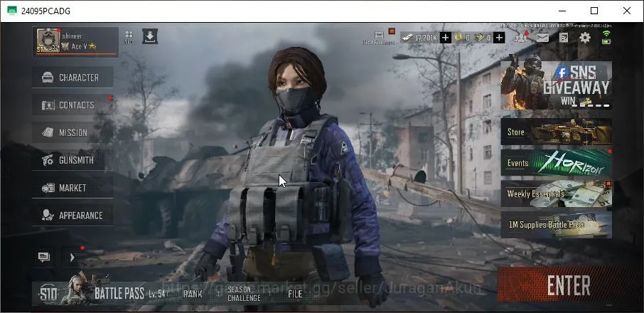Open the First Purchase icon
The image size is (644, 313).
click(379, 37)
